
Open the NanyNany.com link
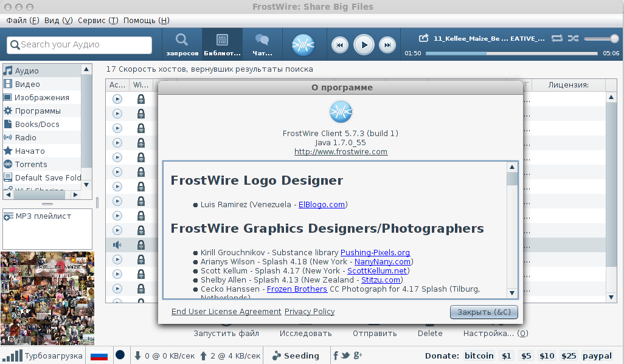tap(383, 262)
